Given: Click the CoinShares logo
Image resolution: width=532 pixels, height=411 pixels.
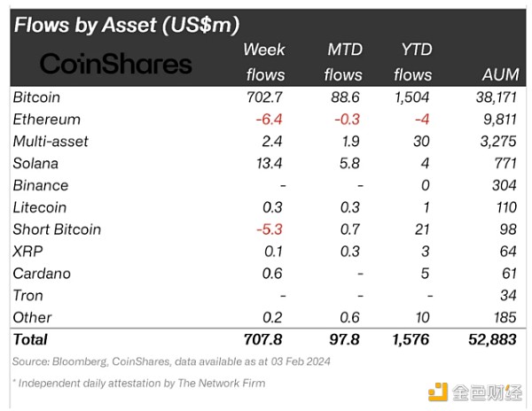Looking at the screenshot, I should coord(116,63).
